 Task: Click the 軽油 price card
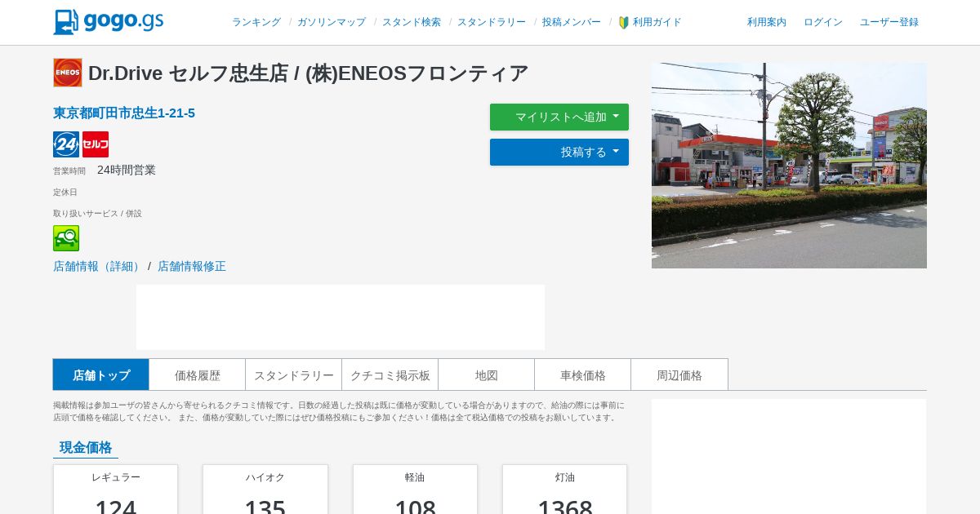(x=415, y=490)
